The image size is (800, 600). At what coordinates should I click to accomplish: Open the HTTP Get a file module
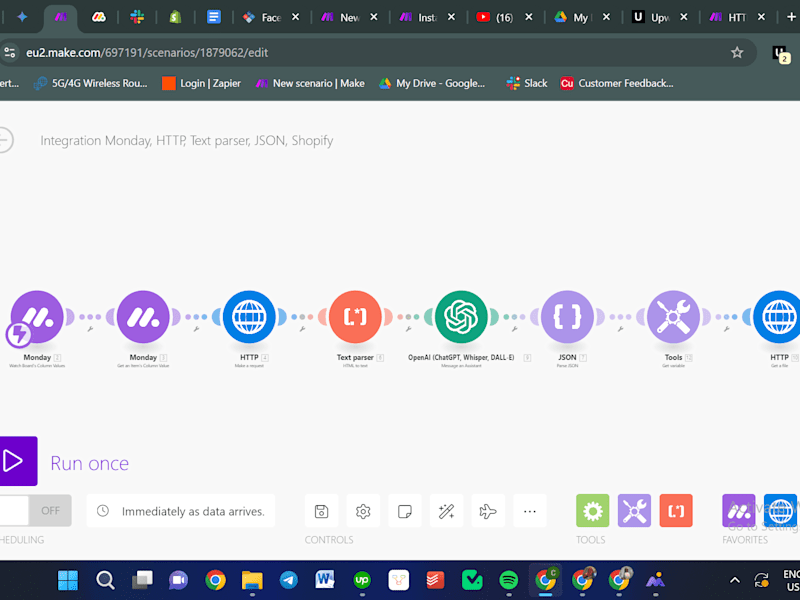(x=778, y=317)
